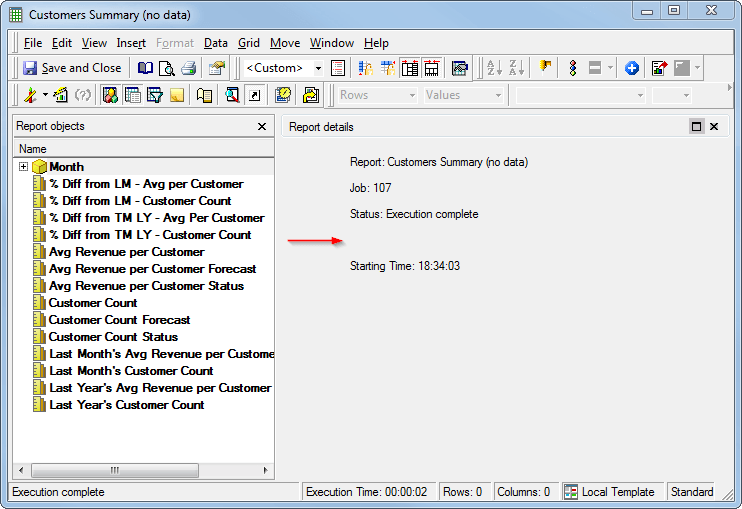Click the yellow arrow export icon
This screenshot has width=742, height=509.
[310, 95]
